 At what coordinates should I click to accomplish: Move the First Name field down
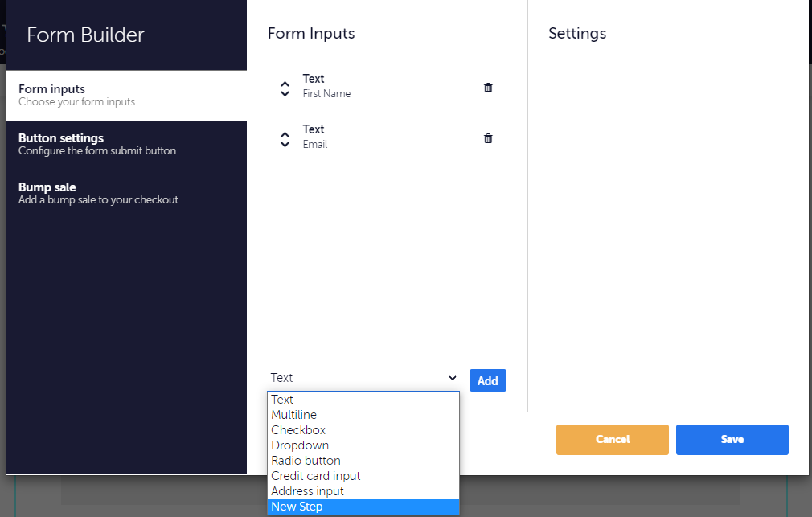[285, 94]
